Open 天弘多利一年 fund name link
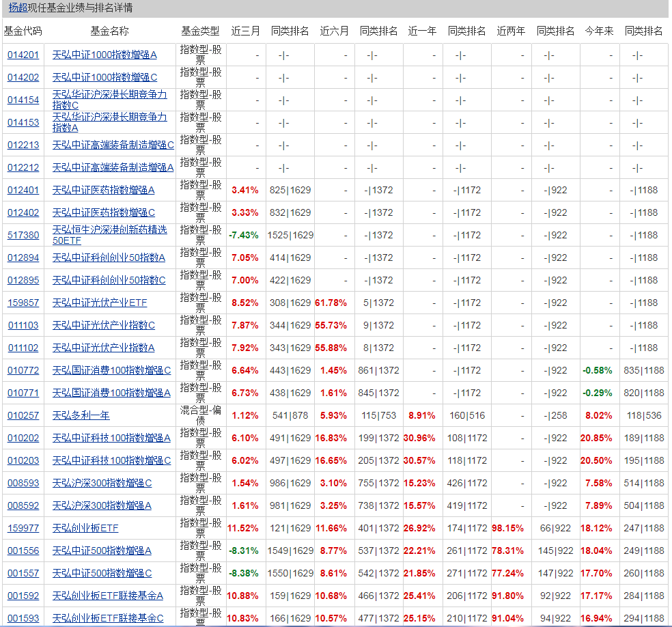 point(81,415)
